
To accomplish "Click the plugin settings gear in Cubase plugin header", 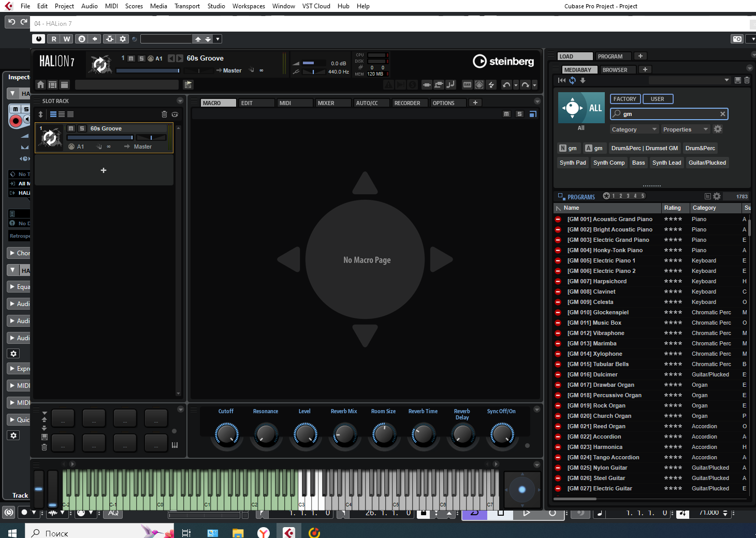I will point(123,39).
